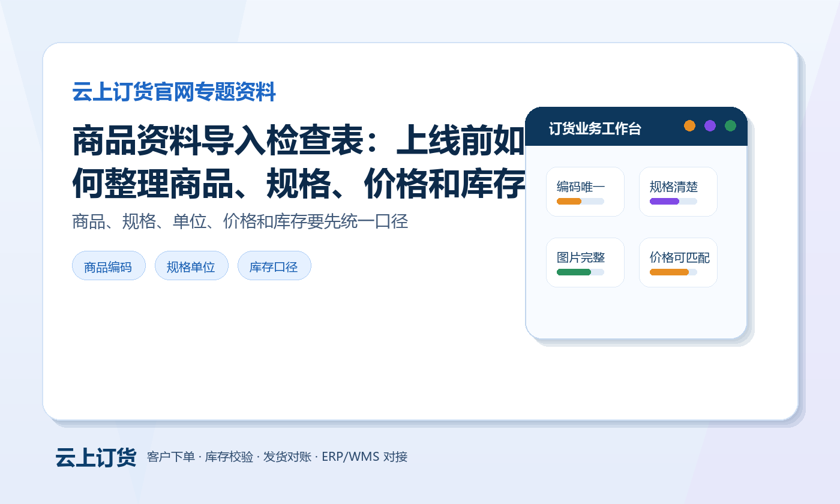Click the purple progress bar under 规格清楚

pos(664,201)
